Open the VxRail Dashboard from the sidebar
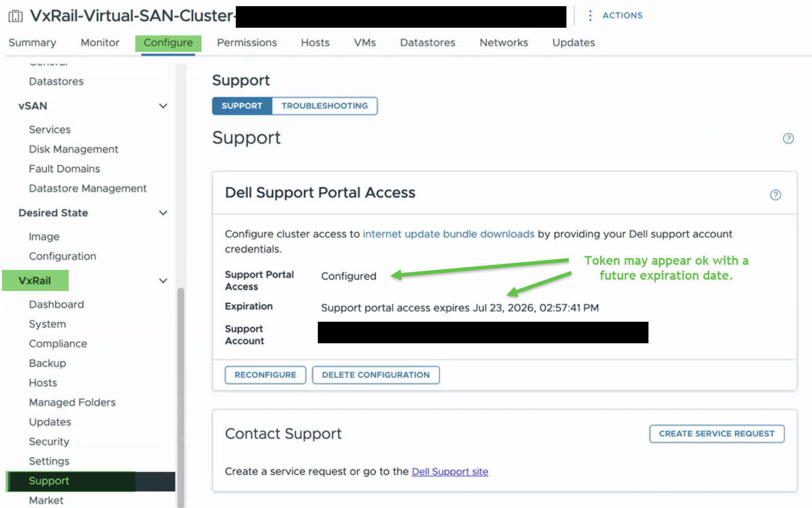Viewport: 812px width, 508px height. pyautogui.click(x=56, y=304)
